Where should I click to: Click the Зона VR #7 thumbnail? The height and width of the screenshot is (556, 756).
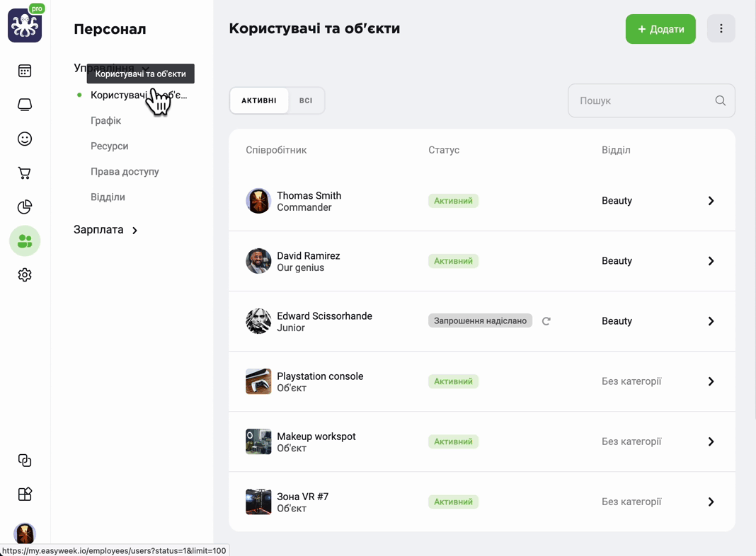258,502
